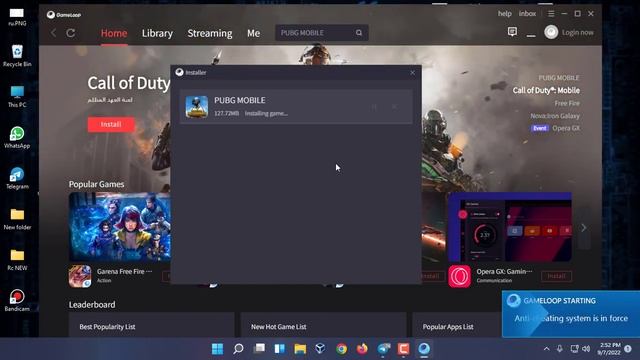Screen dimensions: 640x360
Task: Select Free Fire in banner list
Action: point(567,103)
